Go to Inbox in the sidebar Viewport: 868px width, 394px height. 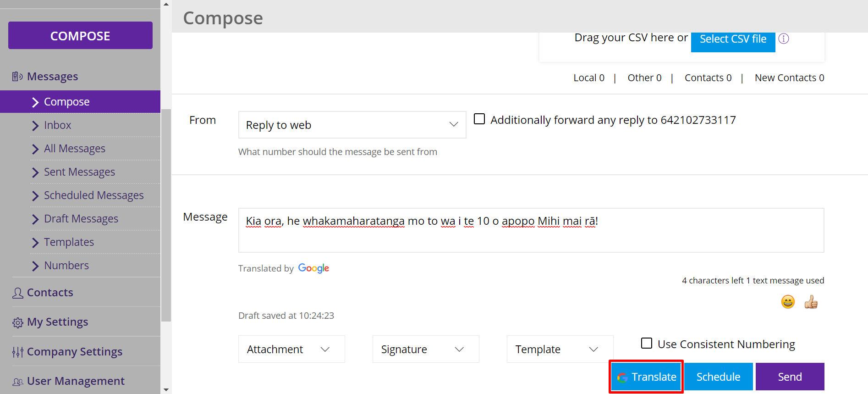57,125
